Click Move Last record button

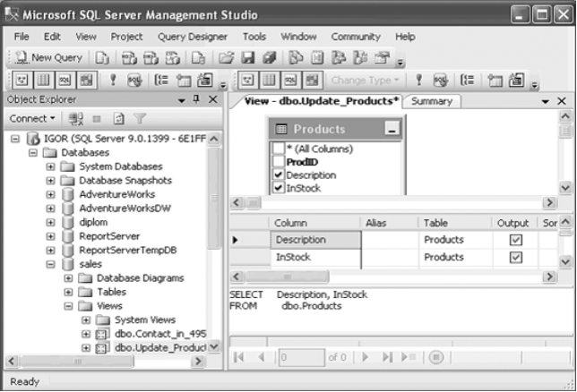[387, 357]
